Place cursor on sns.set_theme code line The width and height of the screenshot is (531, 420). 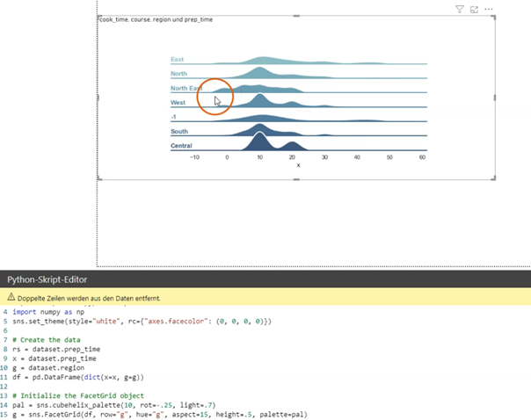coord(142,322)
